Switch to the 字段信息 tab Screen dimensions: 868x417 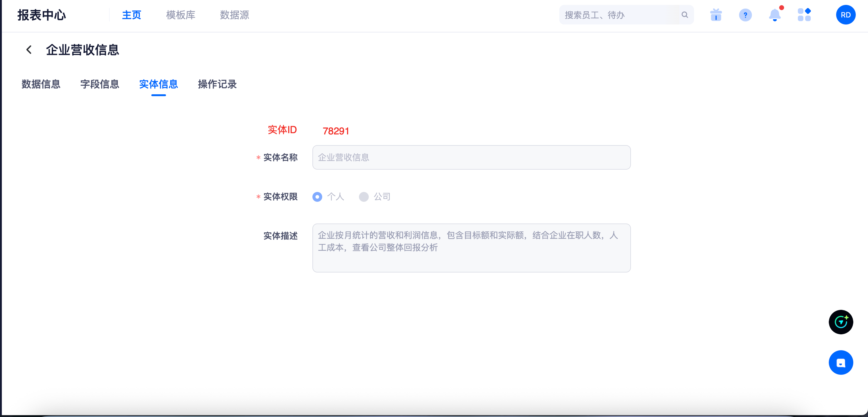100,84
